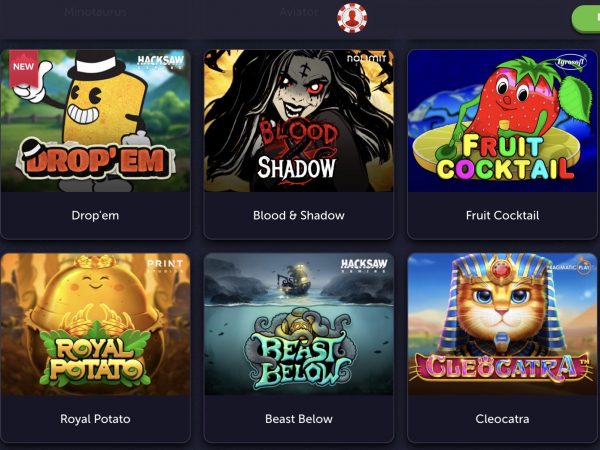
Task: Click the Hacksaw logo on Beast Below
Action: click(364, 265)
